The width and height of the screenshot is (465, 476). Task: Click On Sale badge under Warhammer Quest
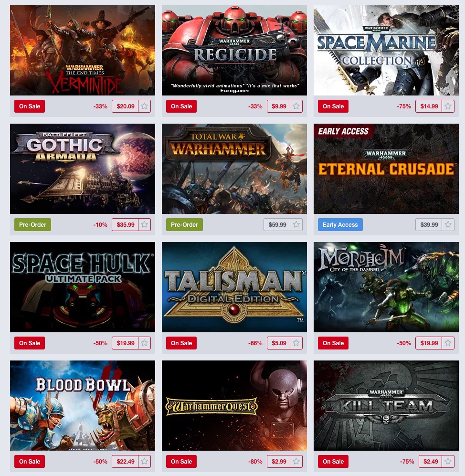181,461
